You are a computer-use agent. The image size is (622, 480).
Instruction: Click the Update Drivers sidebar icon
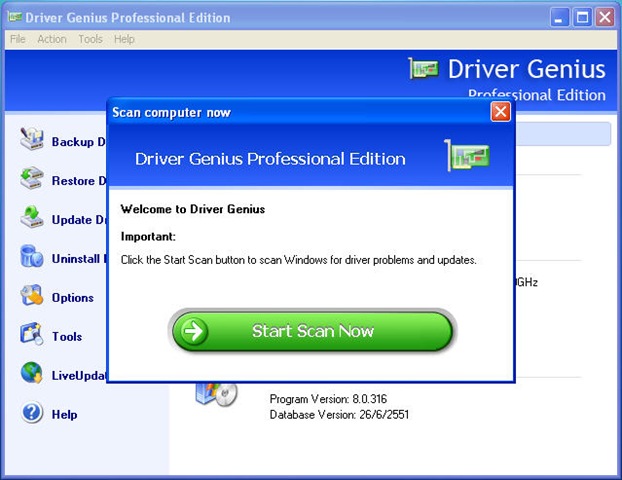32,217
